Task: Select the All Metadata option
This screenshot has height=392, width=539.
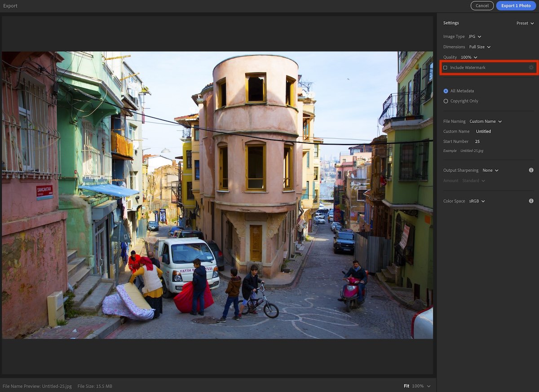Action: click(x=445, y=91)
